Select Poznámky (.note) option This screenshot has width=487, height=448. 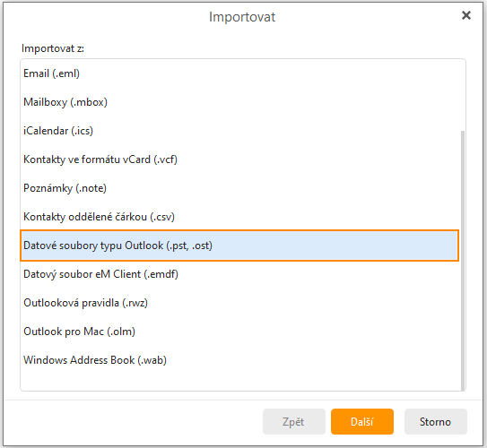coord(239,188)
